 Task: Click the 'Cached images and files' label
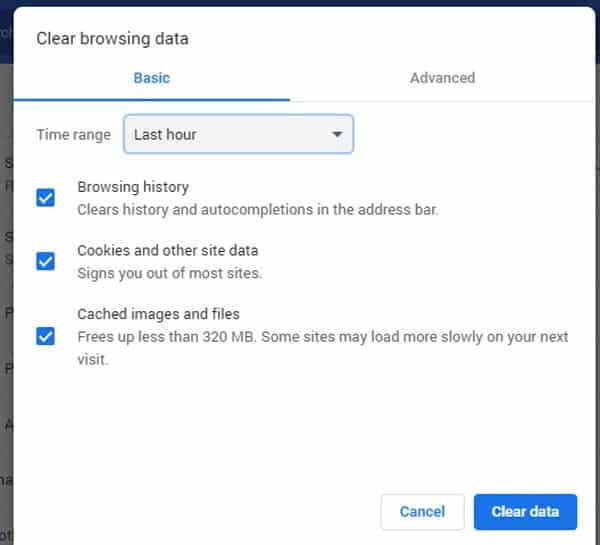[x=158, y=314]
